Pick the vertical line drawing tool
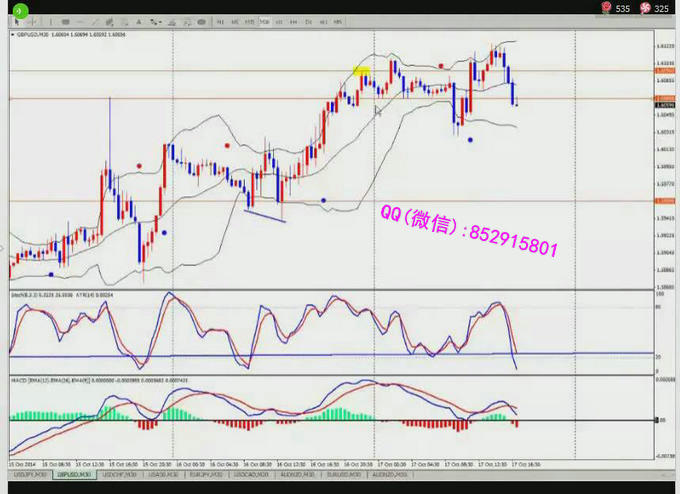The width and height of the screenshot is (680, 494). (51, 21)
